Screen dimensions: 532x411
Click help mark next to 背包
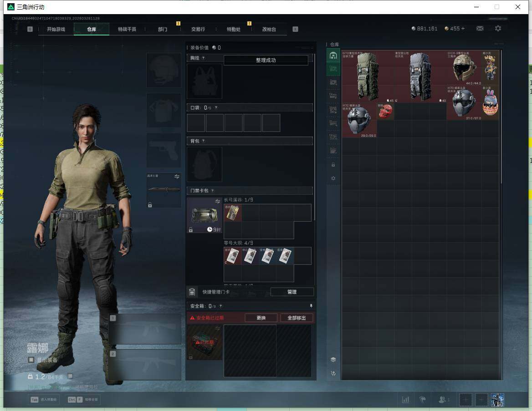[x=203, y=141]
